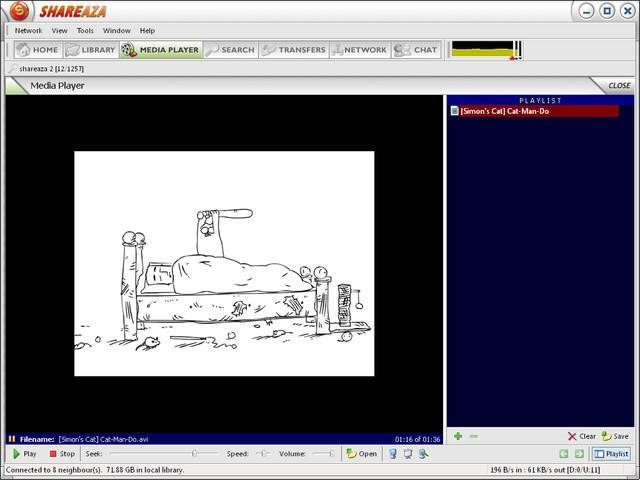
Task: Click the Play button
Action: pyautogui.click(x=24, y=454)
